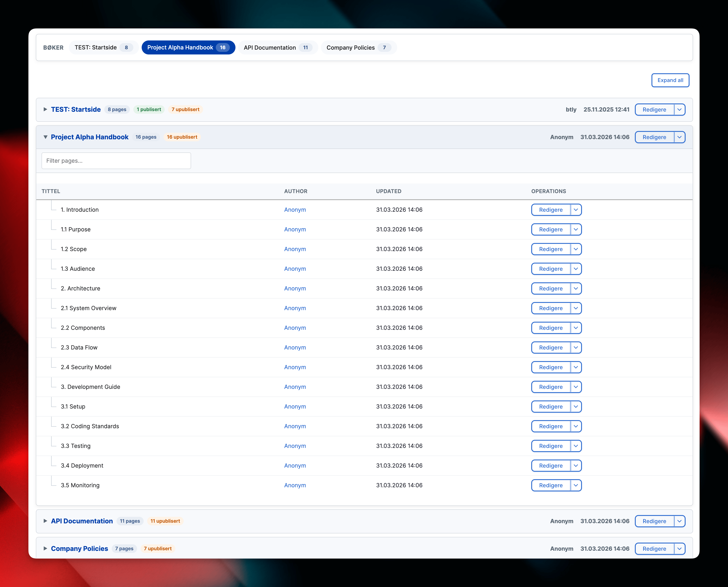728x587 pixels.
Task: Open operations dropdown in 3.3 Testing row
Action: [576, 446]
